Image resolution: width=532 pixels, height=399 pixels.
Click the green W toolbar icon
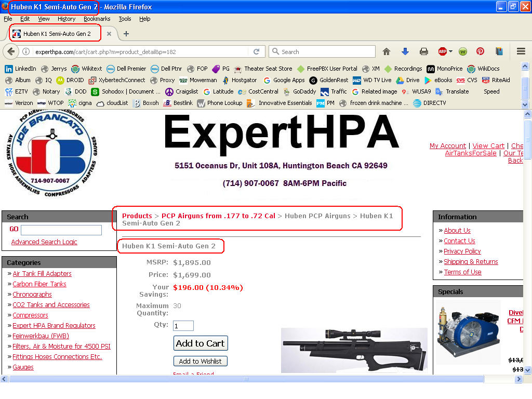pyautogui.click(x=463, y=51)
